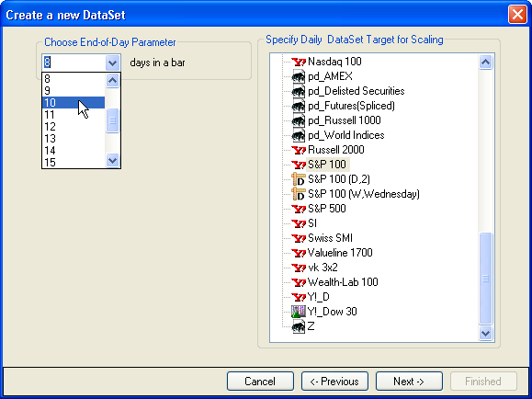This screenshot has width=532, height=399.
Task: Click the Yahoo icon beside Nasdaq 100
Action: (299, 62)
